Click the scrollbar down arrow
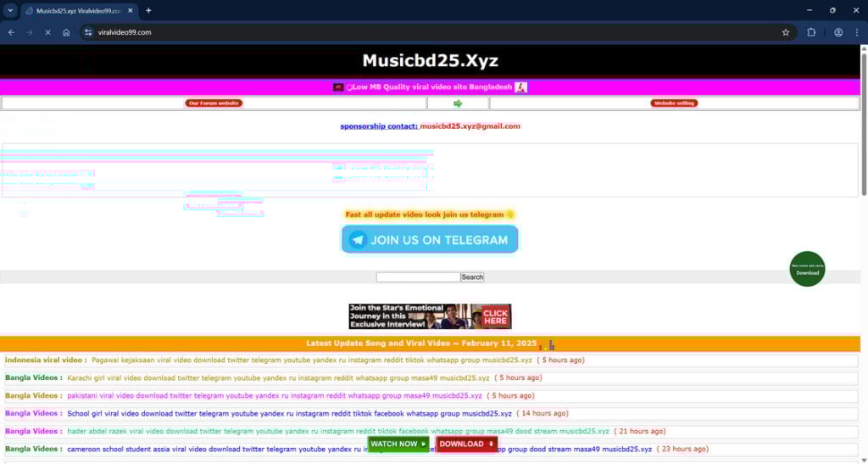The width and height of the screenshot is (868, 464). point(864,460)
